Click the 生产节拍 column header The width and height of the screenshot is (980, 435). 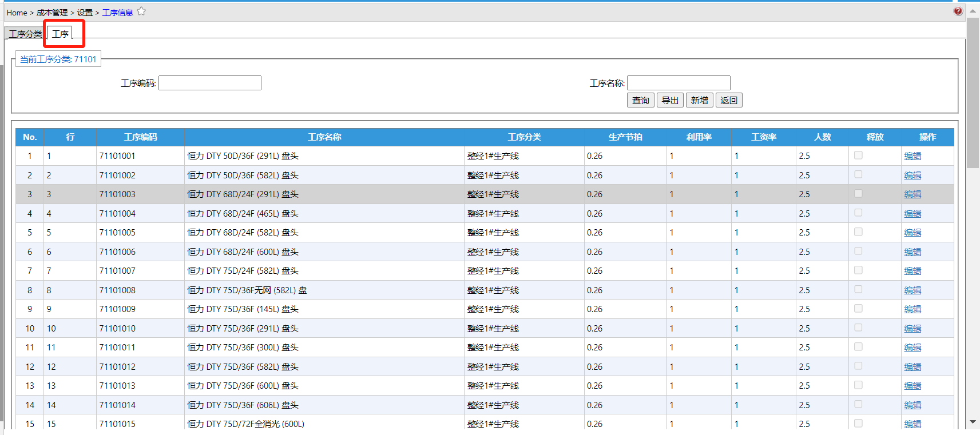point(625,137)
